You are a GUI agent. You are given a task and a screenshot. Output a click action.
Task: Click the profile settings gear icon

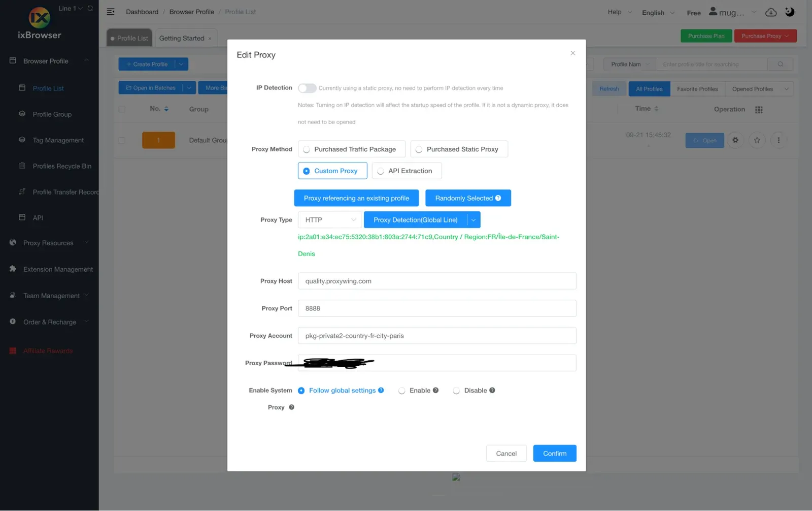pyautogui.click(x=735, y=140)
